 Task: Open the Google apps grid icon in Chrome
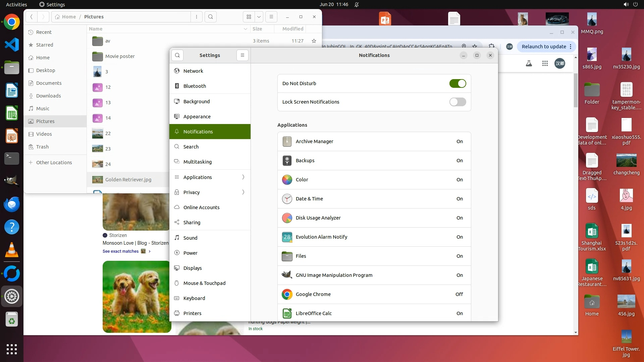coord(545,63)
